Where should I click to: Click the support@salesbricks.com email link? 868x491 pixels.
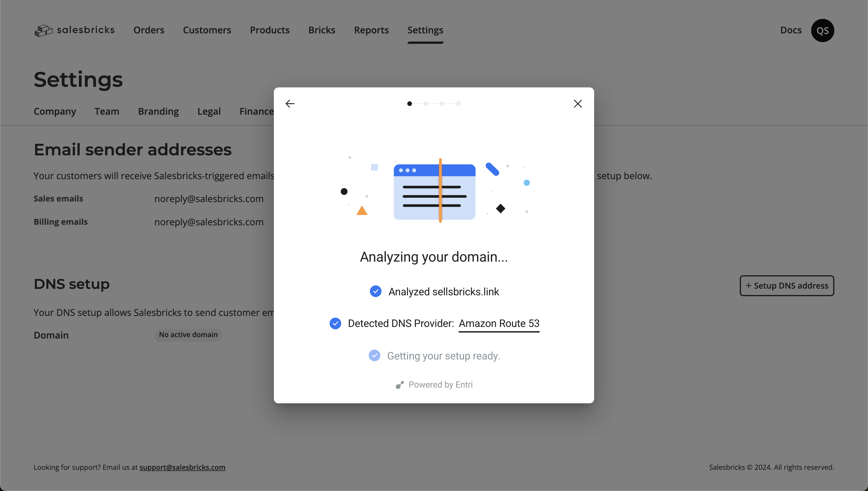click(x=182, y=467)
